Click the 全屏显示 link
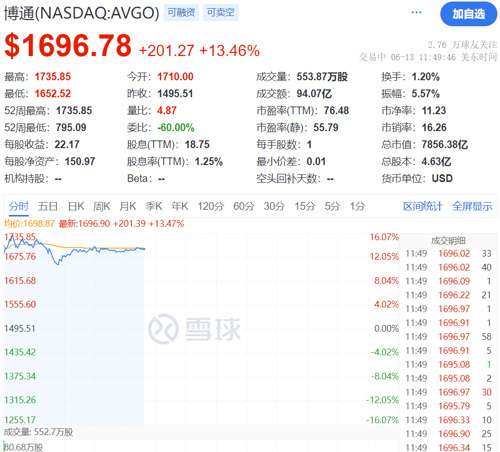 pyautogui.click(x=472, y=206)
